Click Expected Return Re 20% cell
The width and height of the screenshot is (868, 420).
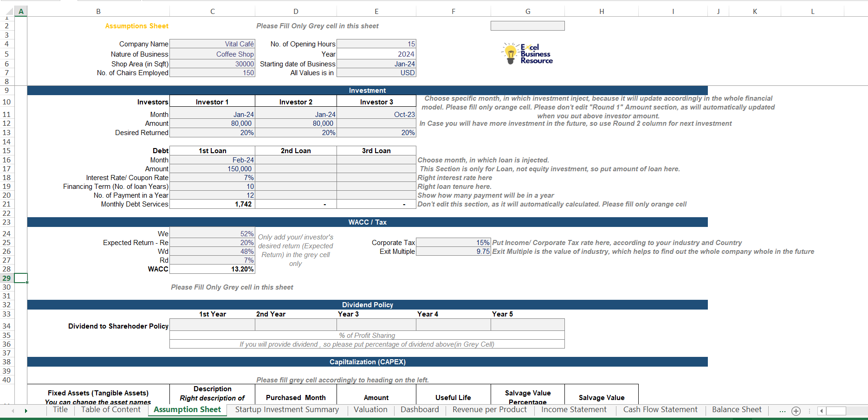pos(212,243)
